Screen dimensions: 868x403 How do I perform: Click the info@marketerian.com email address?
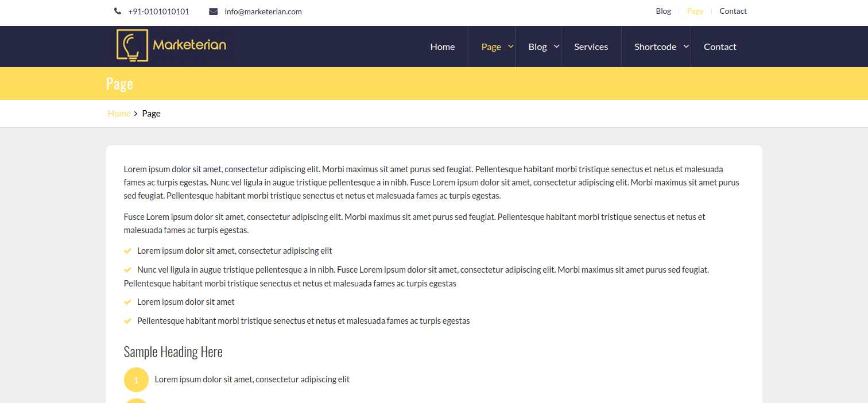pyautogui.click(x=263, y=11)
